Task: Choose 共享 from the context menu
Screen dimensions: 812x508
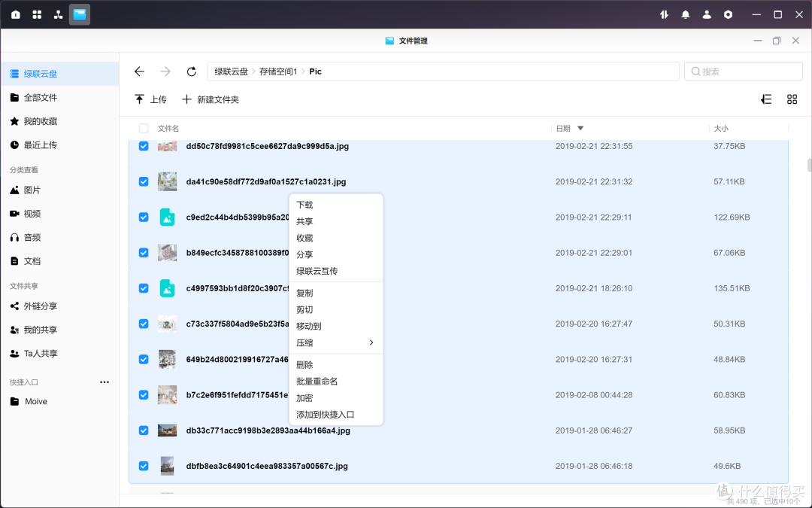Action: (x=335, y=222)
